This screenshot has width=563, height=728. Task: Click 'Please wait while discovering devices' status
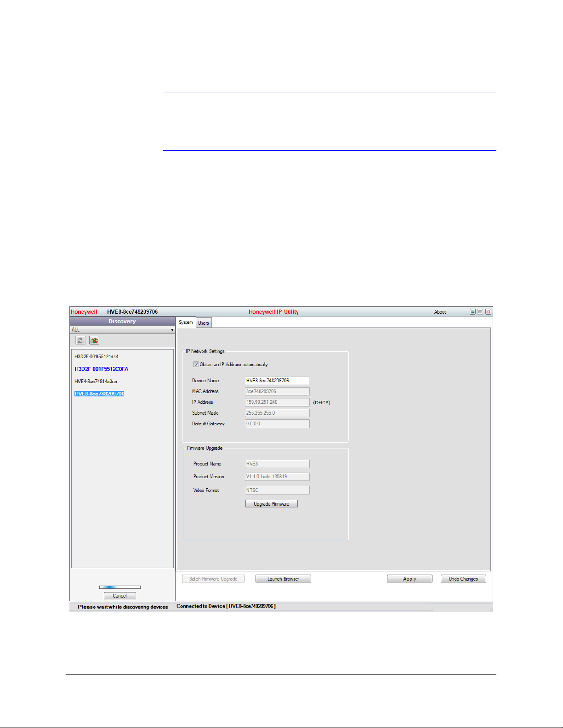[x=123, y=607]
